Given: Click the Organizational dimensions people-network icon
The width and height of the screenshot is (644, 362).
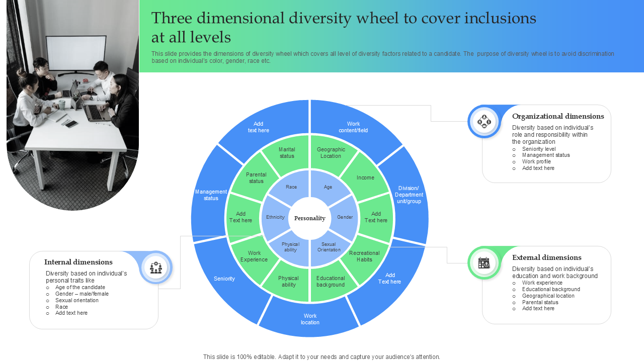Looking at the screenshot, I should [484, 121].
